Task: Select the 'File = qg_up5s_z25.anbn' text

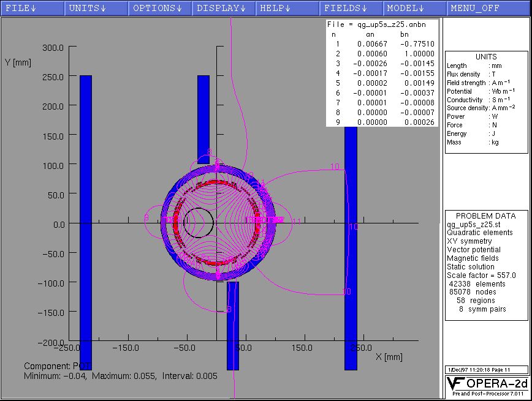Action: point(376,24)
